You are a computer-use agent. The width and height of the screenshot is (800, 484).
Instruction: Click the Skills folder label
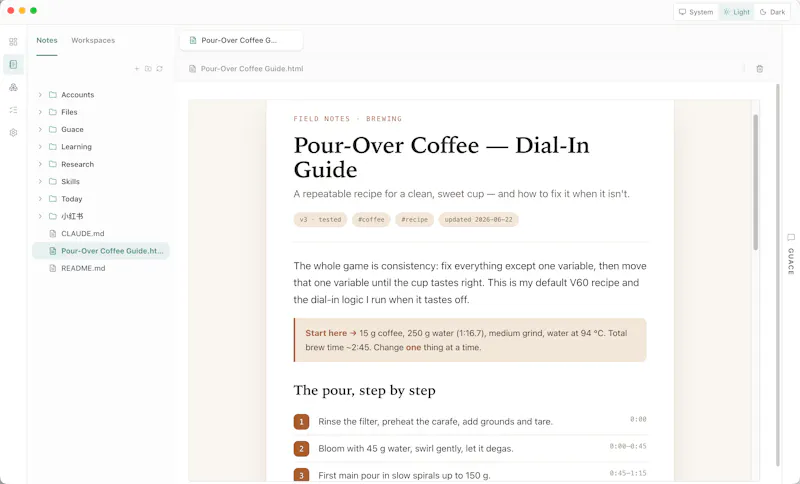click(70, 182)
